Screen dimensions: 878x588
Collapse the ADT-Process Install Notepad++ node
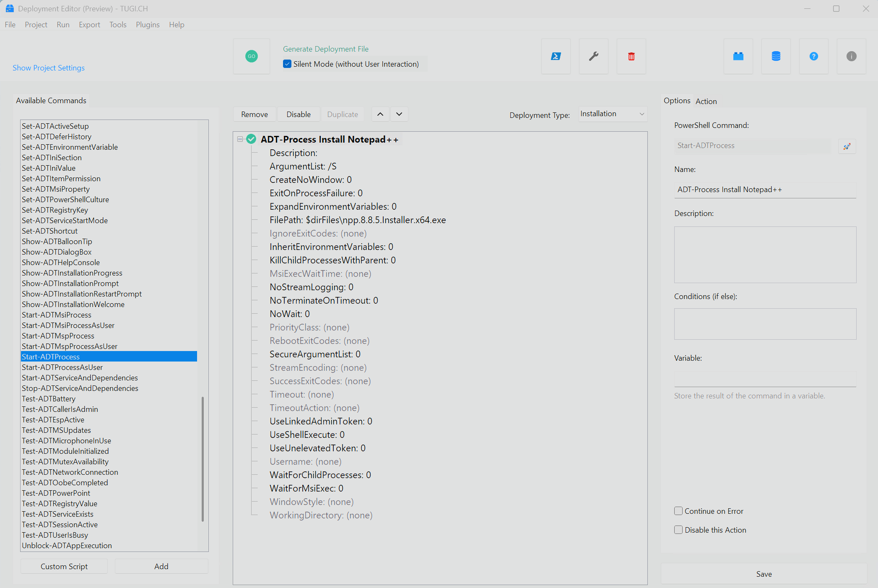(x=240, y=139)
